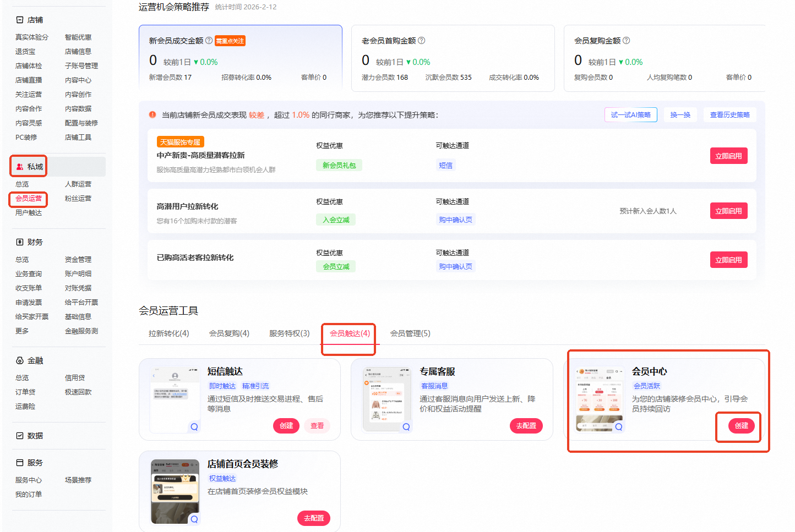Click 更多 under 财务 section
Viewport: 795px width, 532px height.
tap(22, 331)
